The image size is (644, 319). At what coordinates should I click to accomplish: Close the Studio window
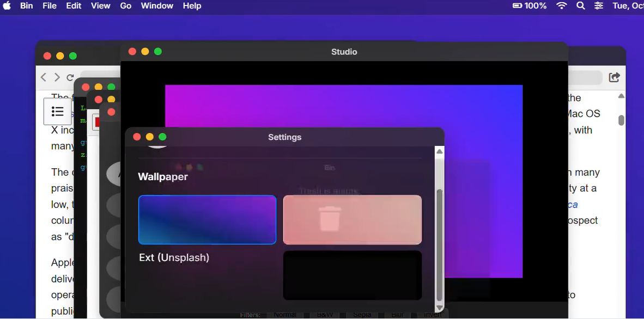pyautogui.click(x=132, y=51)
